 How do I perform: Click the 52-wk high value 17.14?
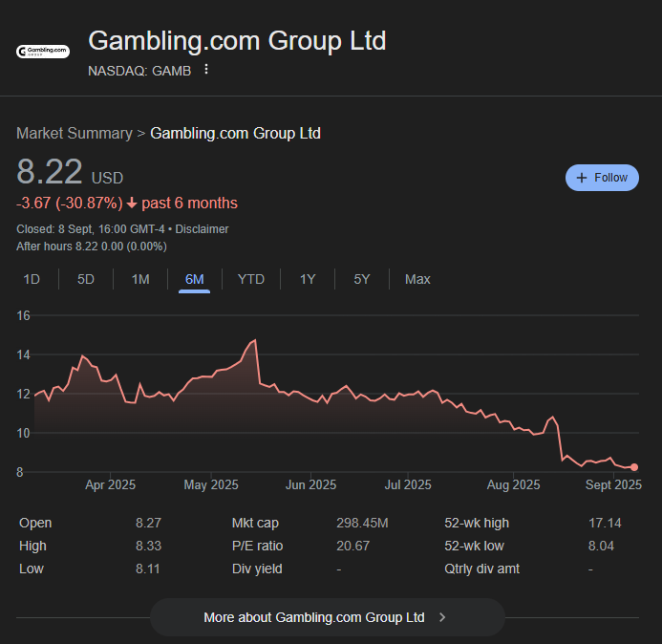(605, 523)
